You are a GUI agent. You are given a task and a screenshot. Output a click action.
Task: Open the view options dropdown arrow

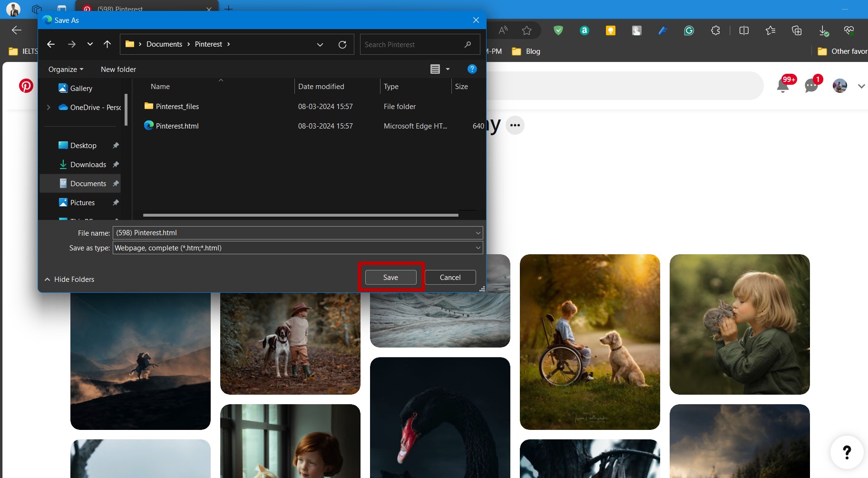coord(448,70)
